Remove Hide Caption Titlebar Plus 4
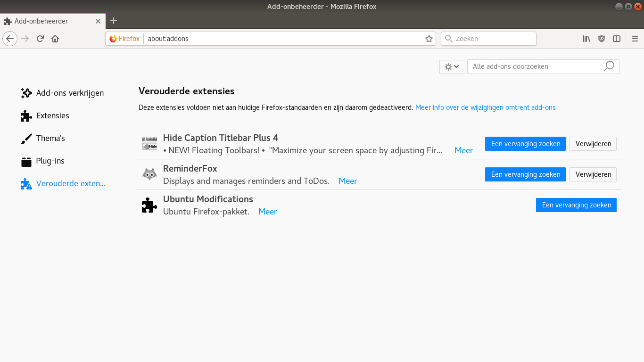 coord(593,144)
